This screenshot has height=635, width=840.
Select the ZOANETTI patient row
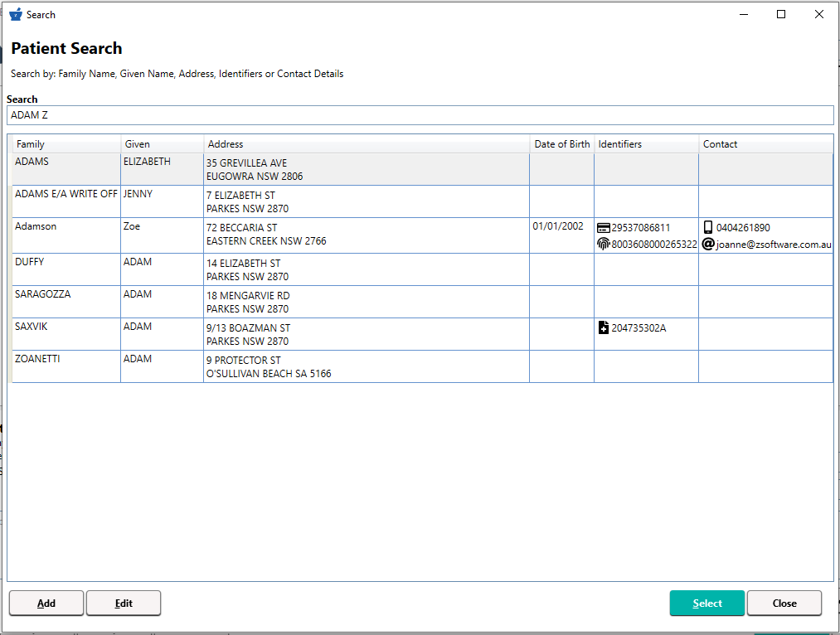pyautogui.click(x=422, y=366)
